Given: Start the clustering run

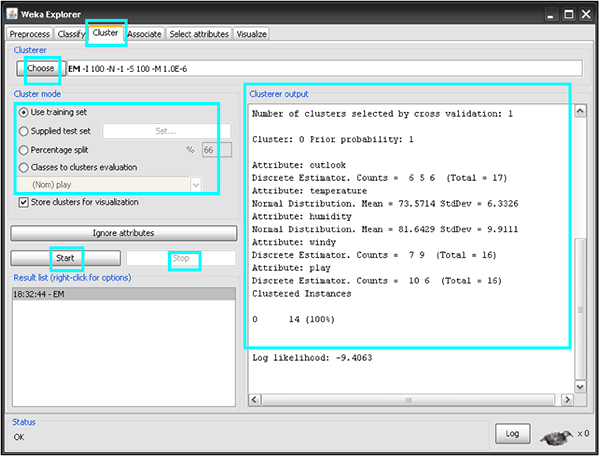Looking at the screenshot, I should pyautogui.click(x=65, y=258).
